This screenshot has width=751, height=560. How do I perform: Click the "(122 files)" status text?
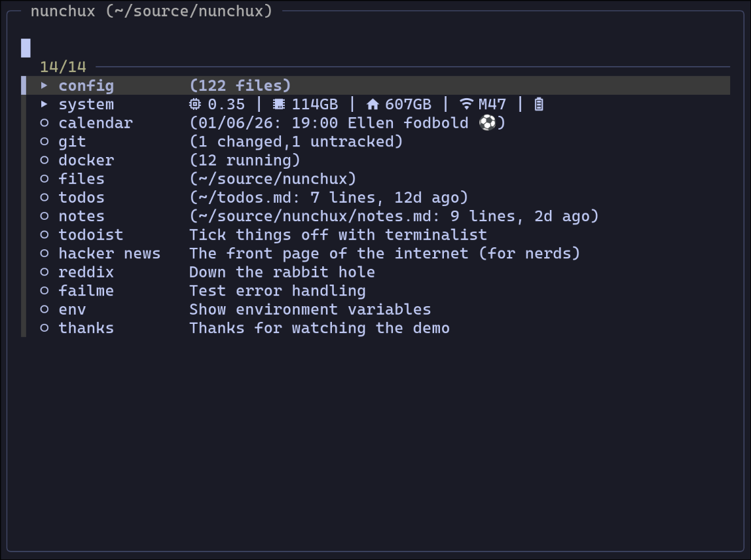(240, 86)
